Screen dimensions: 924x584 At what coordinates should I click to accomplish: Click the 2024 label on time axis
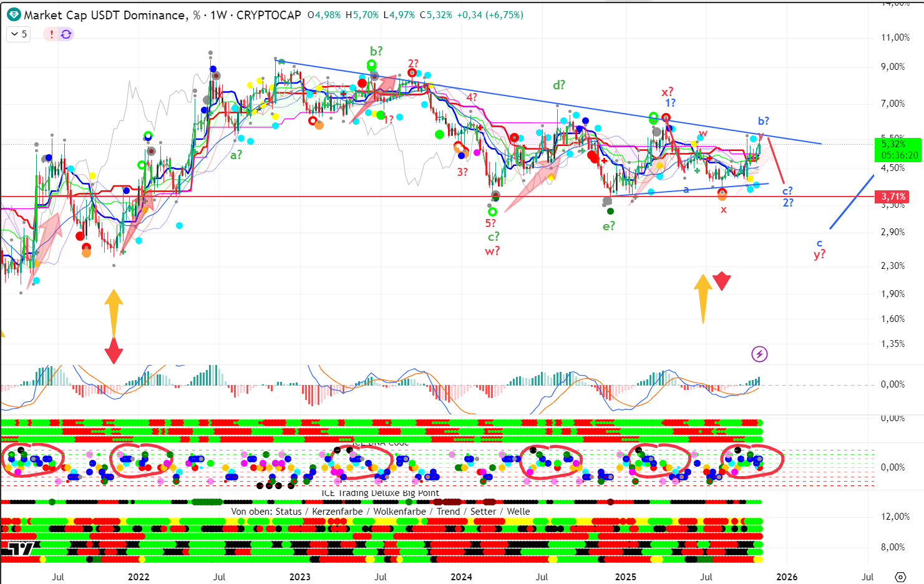(461, 577)
